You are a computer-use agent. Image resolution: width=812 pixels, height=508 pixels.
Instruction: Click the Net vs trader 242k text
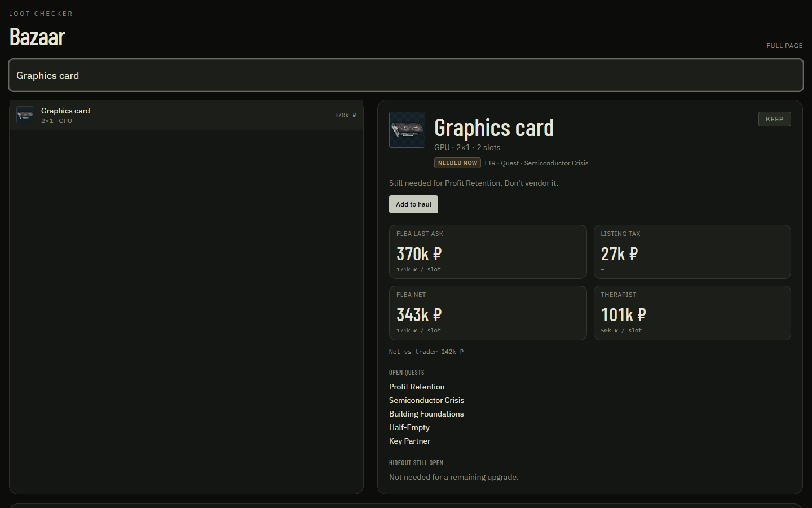pyautogui.click(x=426, y=352)
